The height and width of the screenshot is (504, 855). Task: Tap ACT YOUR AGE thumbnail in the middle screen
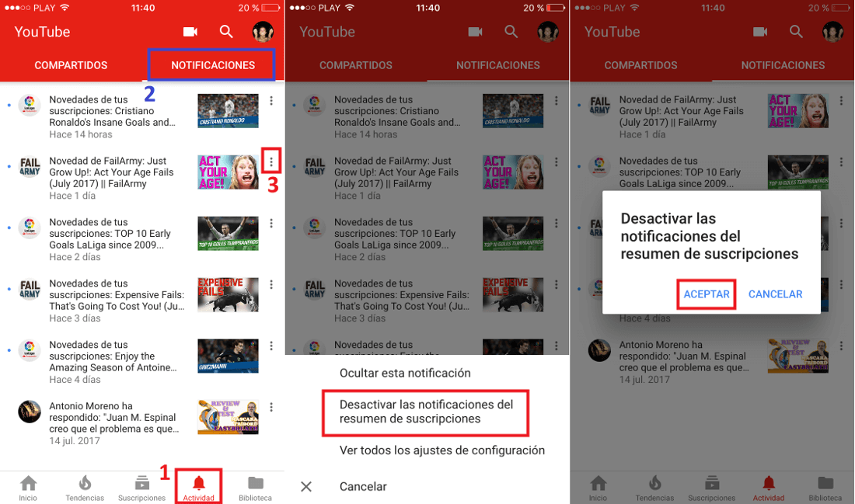pyautogui.click(x=513, y=172)
